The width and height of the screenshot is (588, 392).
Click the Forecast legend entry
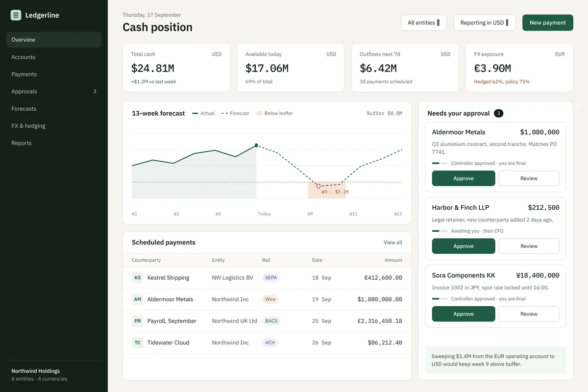click(x=235, y=113)
